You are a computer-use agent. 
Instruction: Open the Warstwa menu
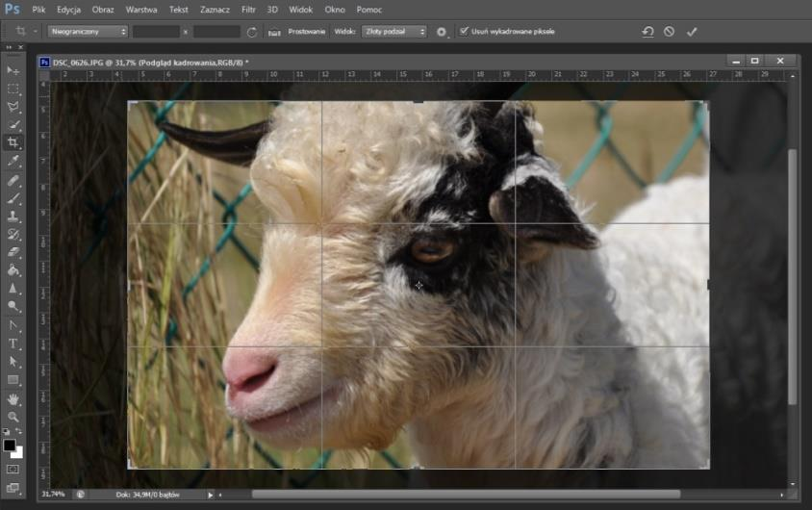[x=140, y=9]
